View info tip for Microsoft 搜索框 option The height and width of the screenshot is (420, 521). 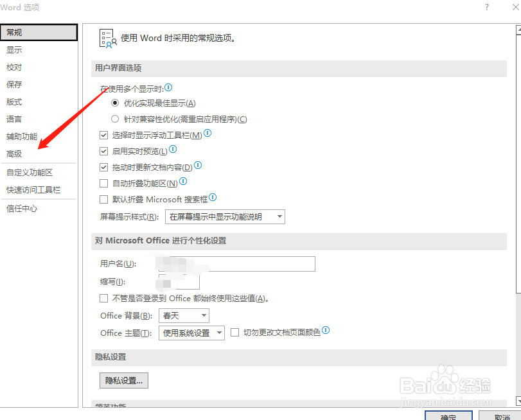[x=213, y=197]
